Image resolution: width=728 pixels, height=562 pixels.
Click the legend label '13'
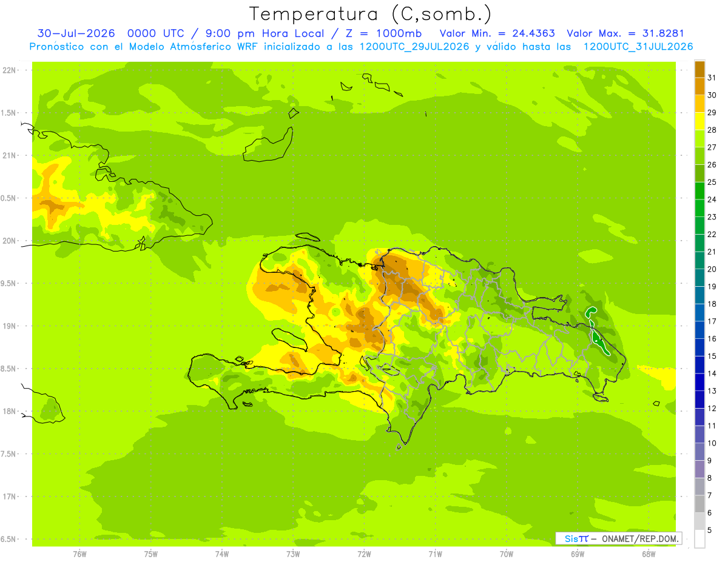coord(712,391)
